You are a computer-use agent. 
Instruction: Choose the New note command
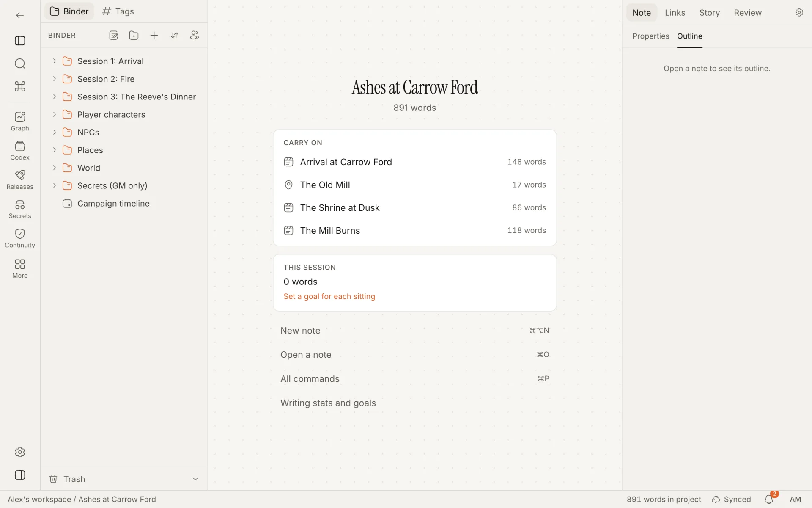[414, 331]
